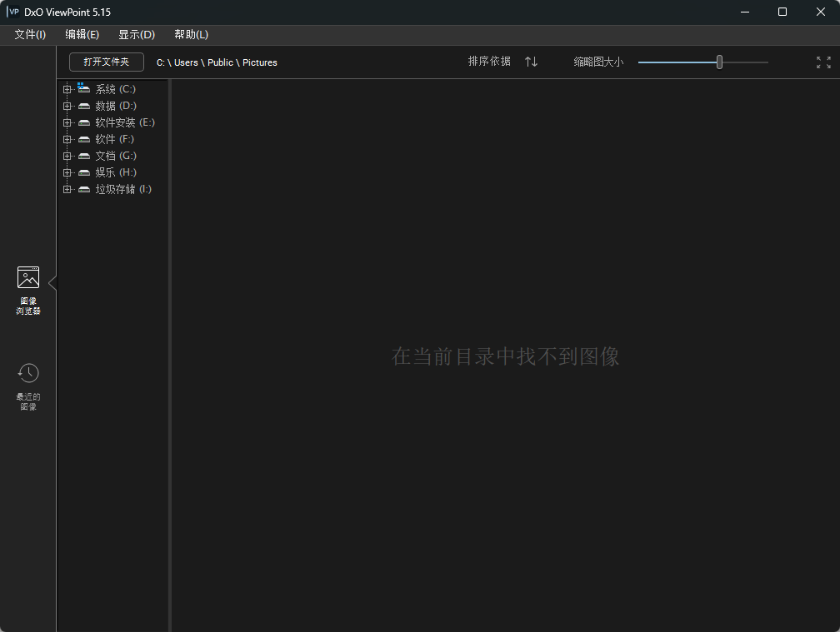
Task: Click the sidebar collapse arrow beside 图像浏览器
Action: click(52, 282)
